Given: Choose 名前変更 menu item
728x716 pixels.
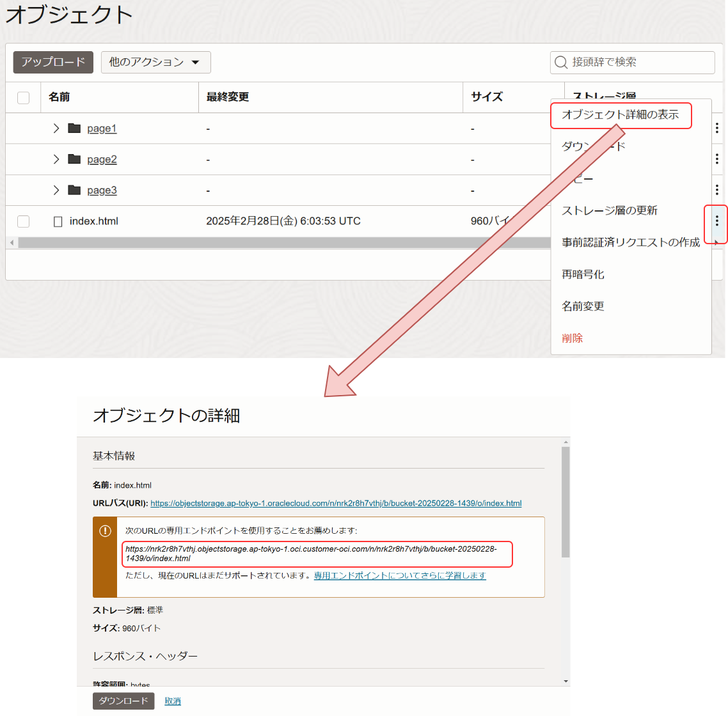Looking at the screenshot, I should [x=583, y=306].
